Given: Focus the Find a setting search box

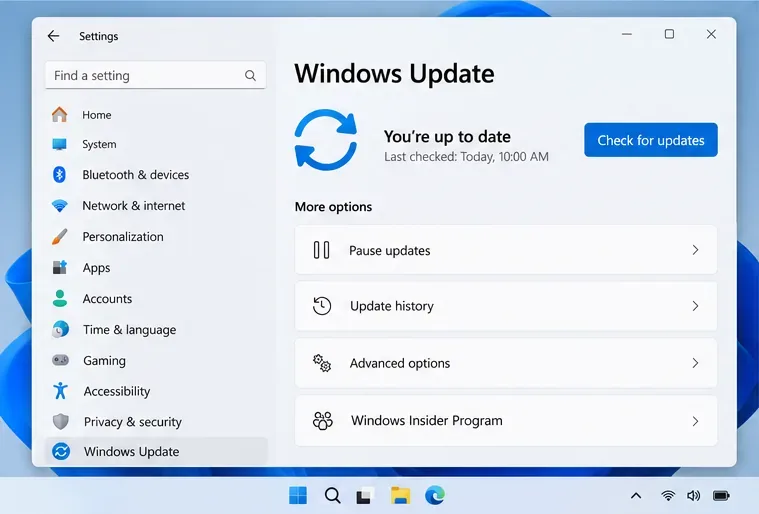Looking at the screenshot, I should coord(155,76).
